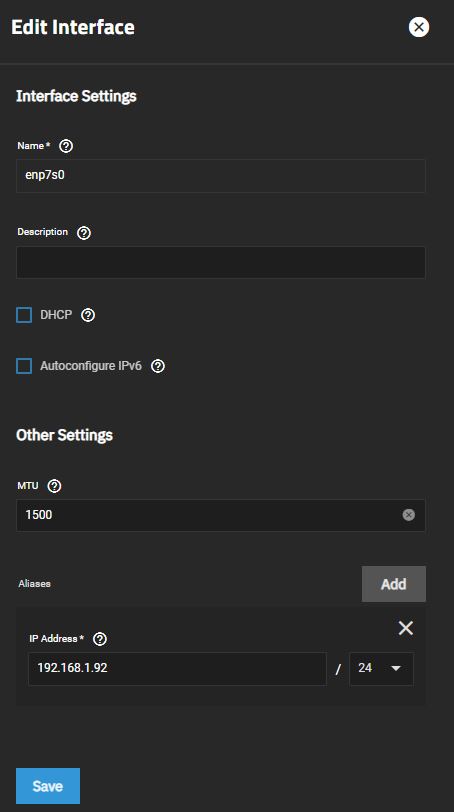Show help for Description field
The width and height of the screenshot is (454, 812).
click(83, 233)
